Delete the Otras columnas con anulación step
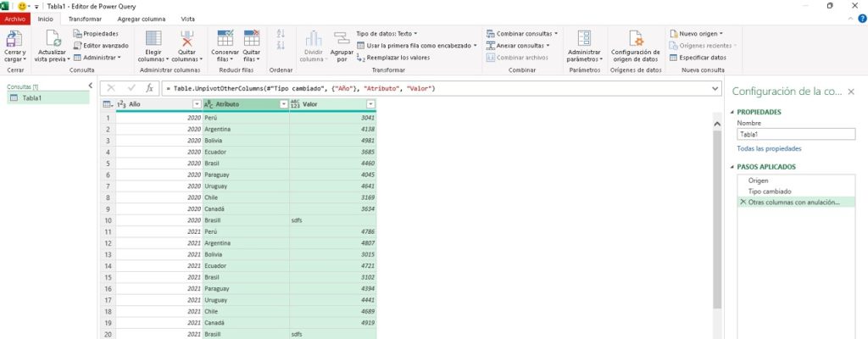The width and height of the screenshot is (868, 339). (743, 203)
